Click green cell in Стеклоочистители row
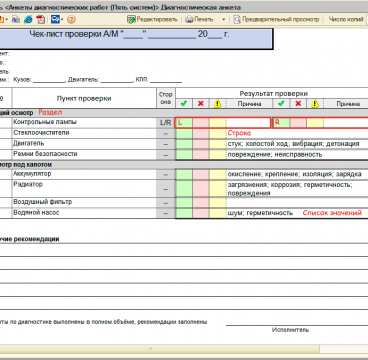368x360 pixels. coord(184,134)
